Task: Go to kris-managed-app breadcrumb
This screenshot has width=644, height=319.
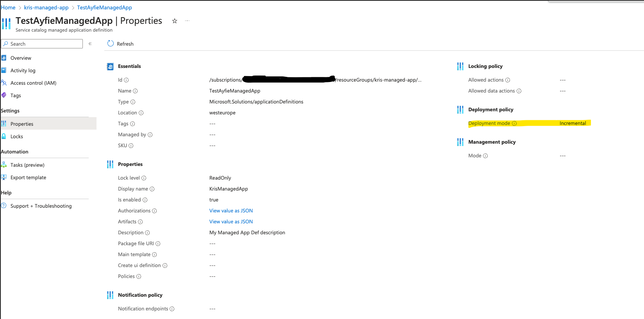Action: [x=46, y=7]
